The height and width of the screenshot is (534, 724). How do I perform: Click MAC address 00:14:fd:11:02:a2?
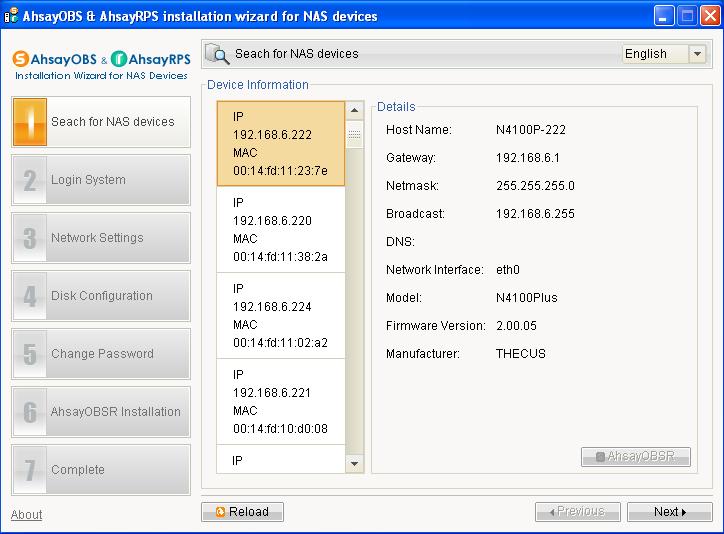tap(280, 343)
